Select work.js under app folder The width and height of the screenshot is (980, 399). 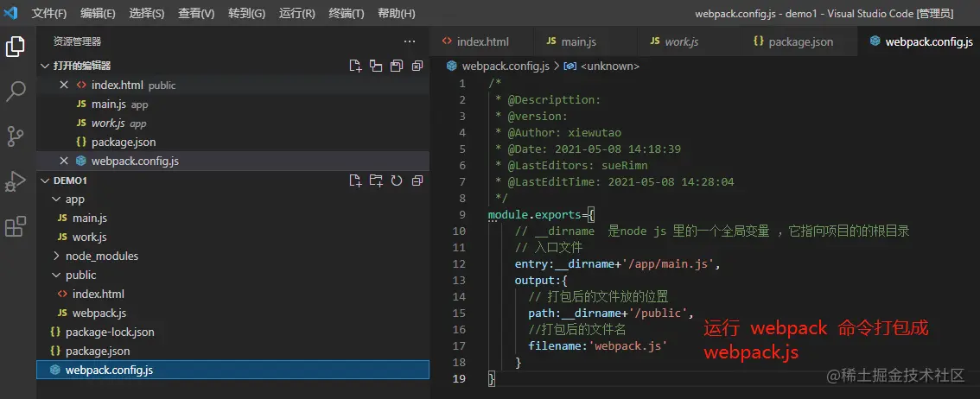[x=232, y=237]
